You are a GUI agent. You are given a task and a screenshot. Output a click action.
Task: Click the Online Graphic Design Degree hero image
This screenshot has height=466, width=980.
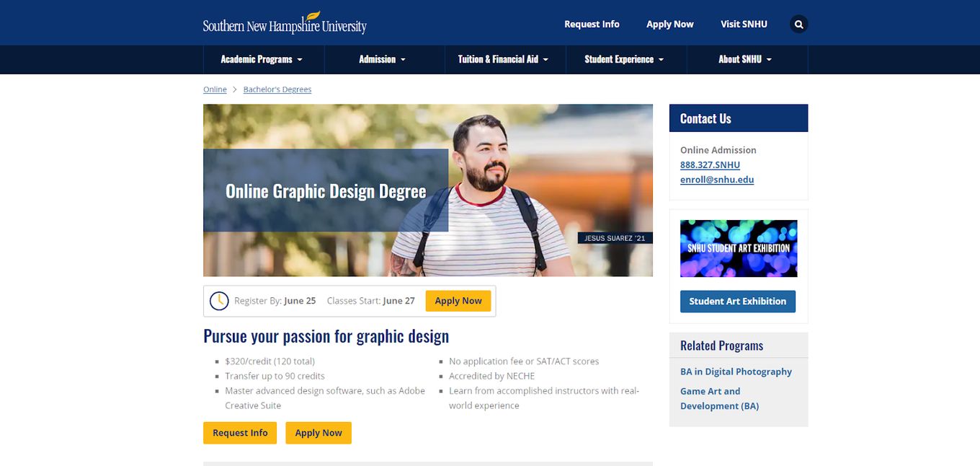click(x=428, y=190)
